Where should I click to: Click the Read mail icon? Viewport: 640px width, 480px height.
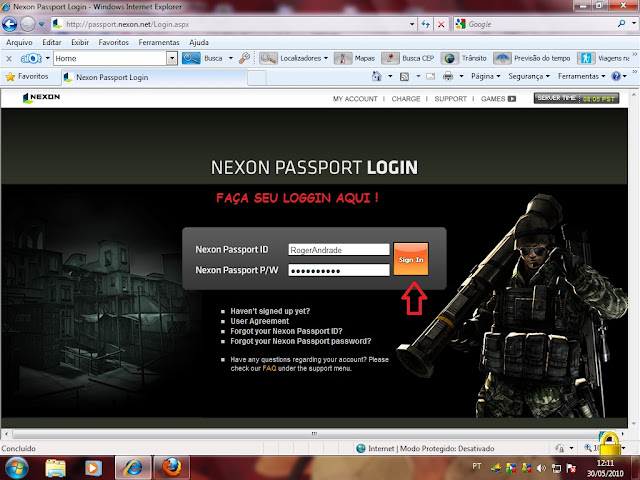[x=430, y=76]
